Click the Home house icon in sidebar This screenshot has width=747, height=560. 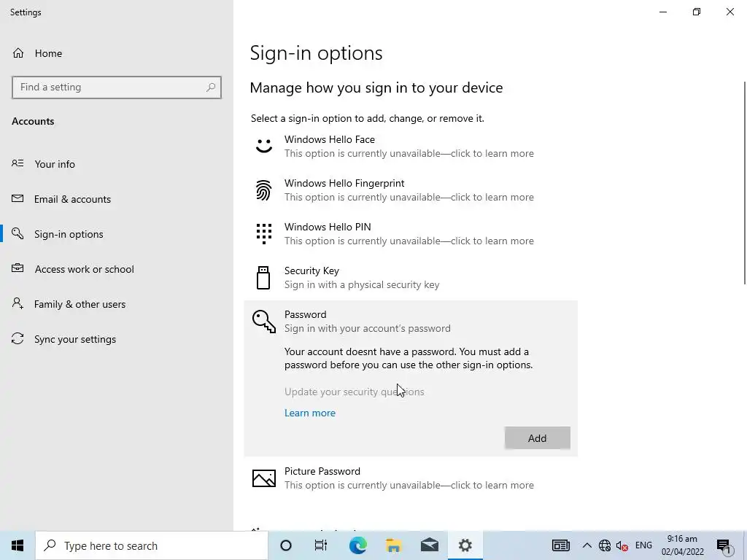tap(18, 53)
